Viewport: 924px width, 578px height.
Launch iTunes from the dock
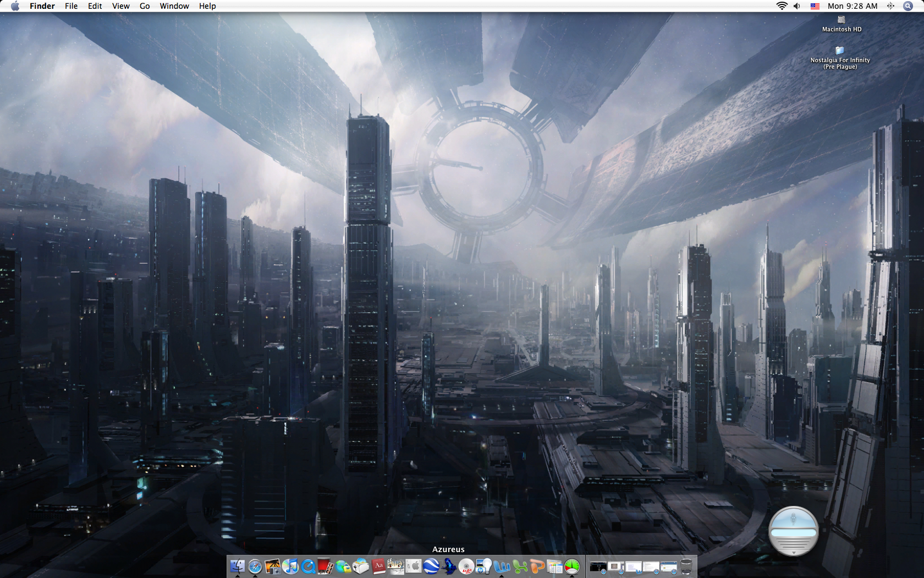(290, 566)
